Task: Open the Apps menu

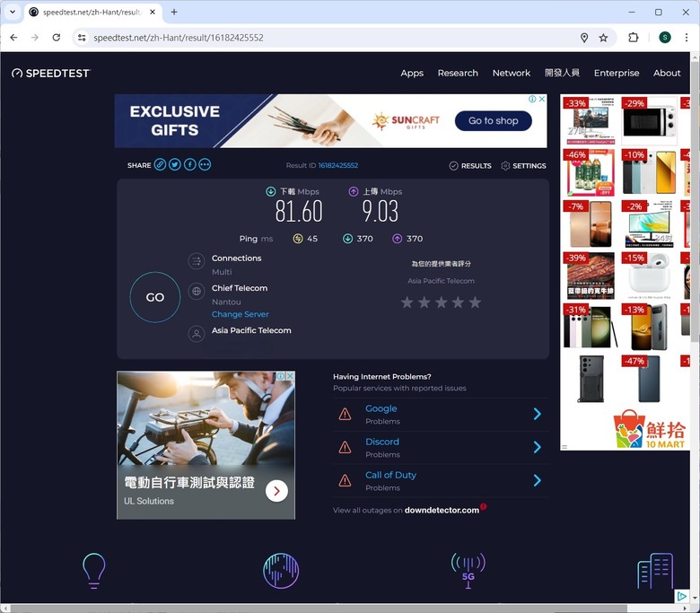Action: tap(412, 73)
